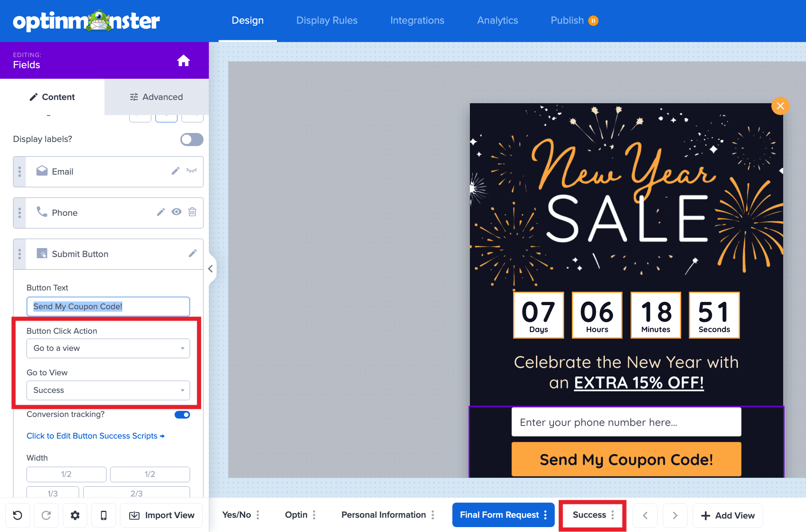Switch to mobile preview icon
This screenshot has height=532, width=806.
pos(104,515)
